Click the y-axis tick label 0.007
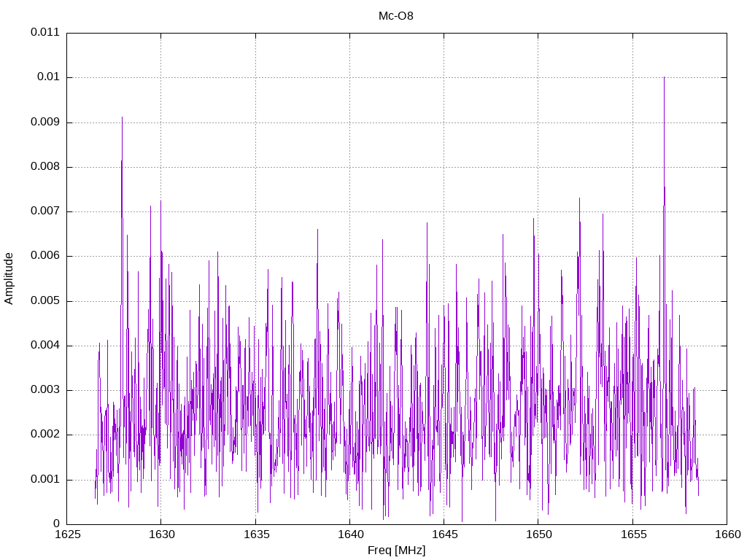Image resolution: width=747 pixels, height=560 pixels. coord(45,211)
